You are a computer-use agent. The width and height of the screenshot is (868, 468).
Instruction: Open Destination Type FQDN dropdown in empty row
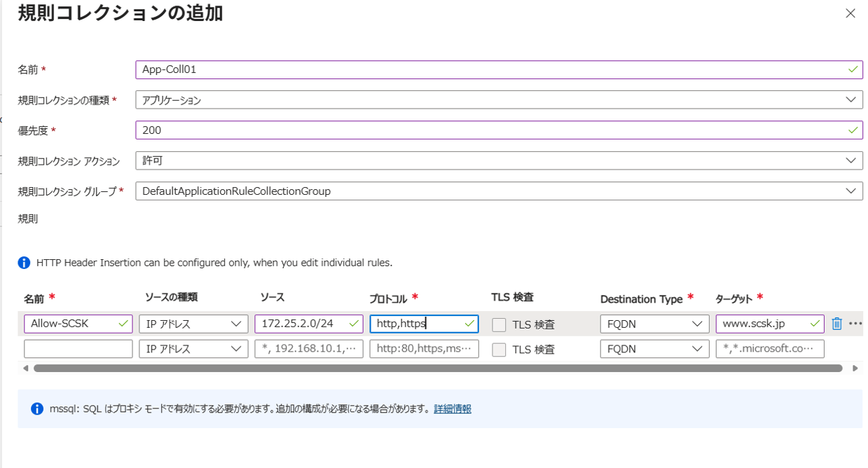[x=654, y=349]
